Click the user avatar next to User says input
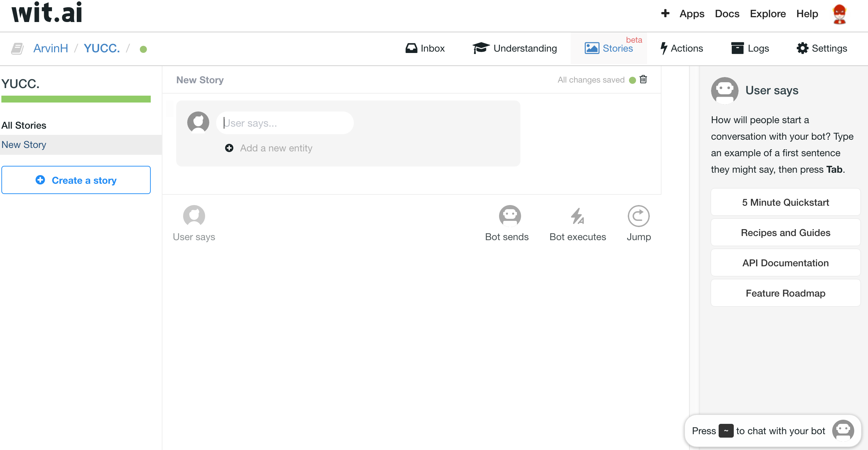The image size is (868, 450). coord(198,122)
